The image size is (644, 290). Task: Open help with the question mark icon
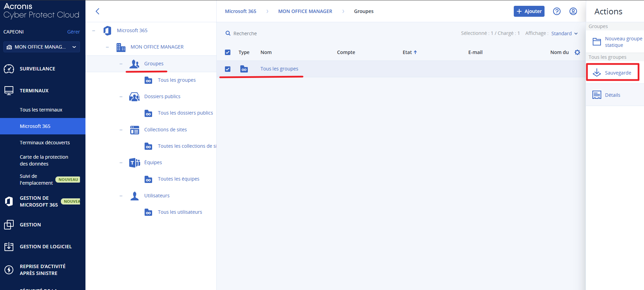tap(557, 11)
